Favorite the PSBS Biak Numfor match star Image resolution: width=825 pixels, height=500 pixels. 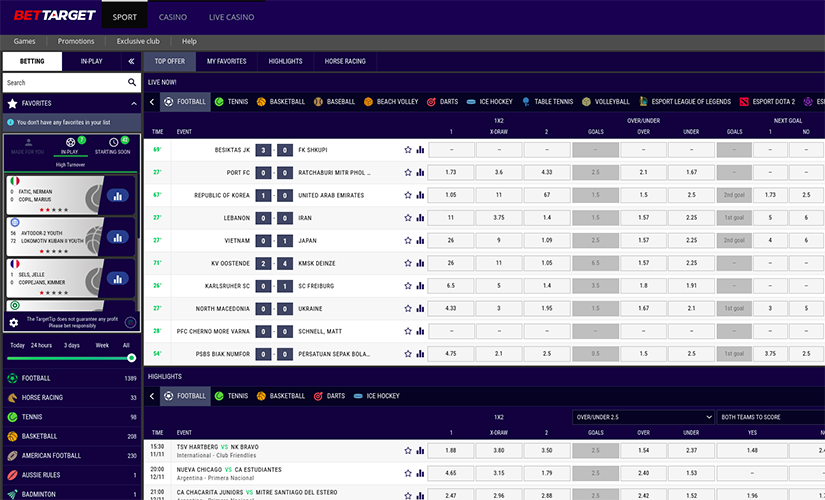pyautogui.click(x=408, y=354)
